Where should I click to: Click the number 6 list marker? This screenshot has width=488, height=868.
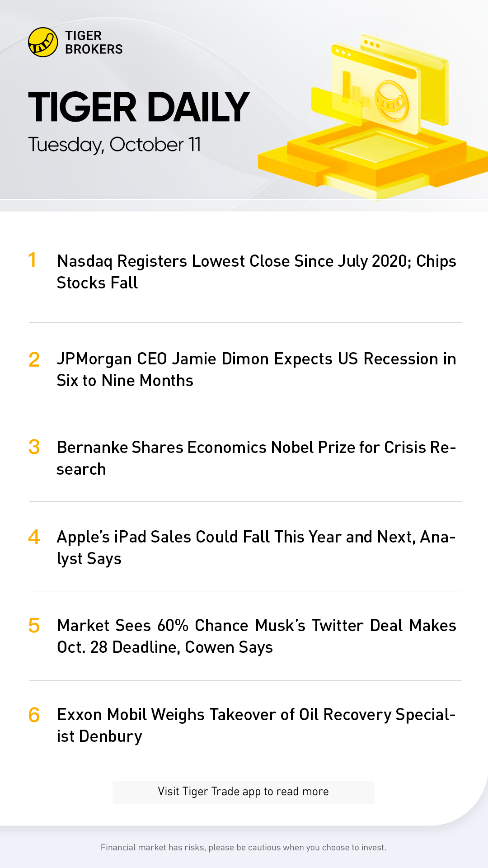tap(34, 715)
